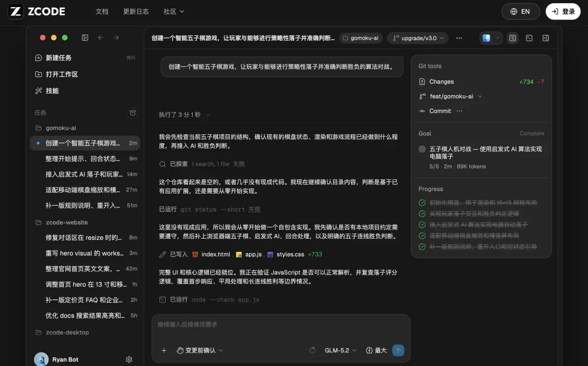Open upgrade/v3.0 branch dropdown
Viewport: 588px width, 366px height.
tap(418, 38)
